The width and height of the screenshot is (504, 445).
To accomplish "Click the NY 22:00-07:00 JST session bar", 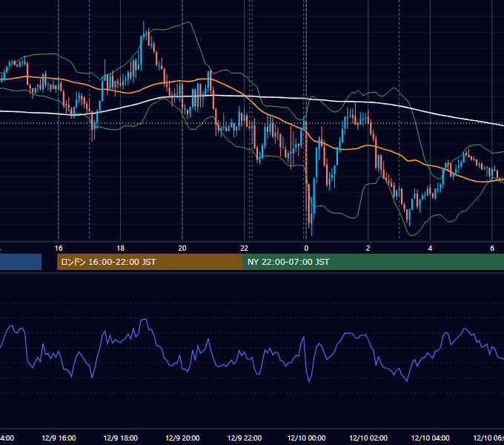I will pos(373,262).
